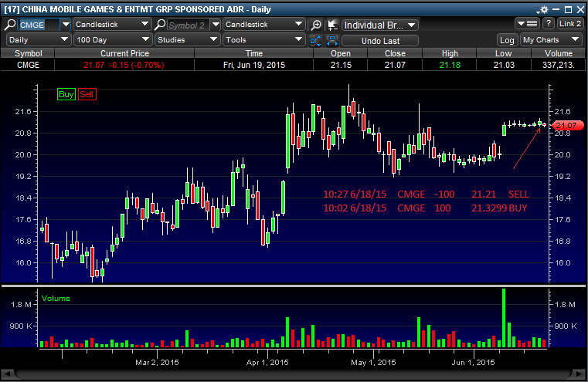
Task: Click the Undo Last button
Action: [x=380, y=41]
